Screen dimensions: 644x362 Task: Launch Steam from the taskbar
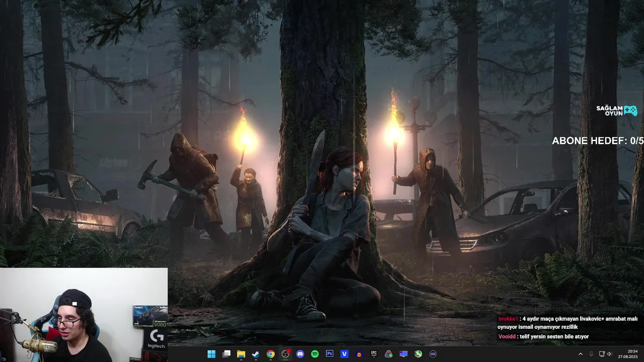[x=256, y=354]
